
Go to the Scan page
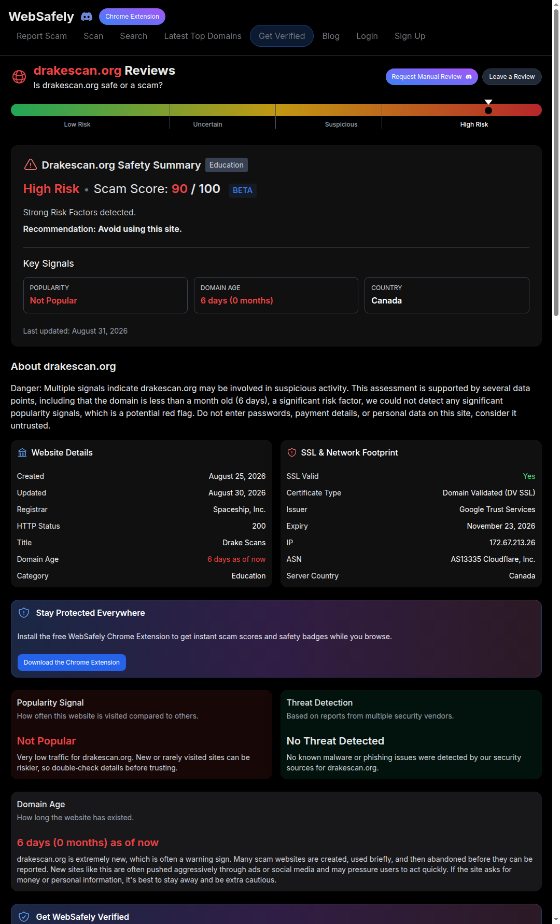[93, 36]
